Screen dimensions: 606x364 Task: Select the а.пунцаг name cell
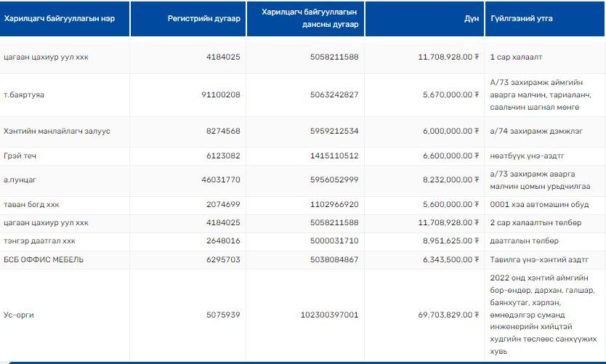tap(21, 179)
